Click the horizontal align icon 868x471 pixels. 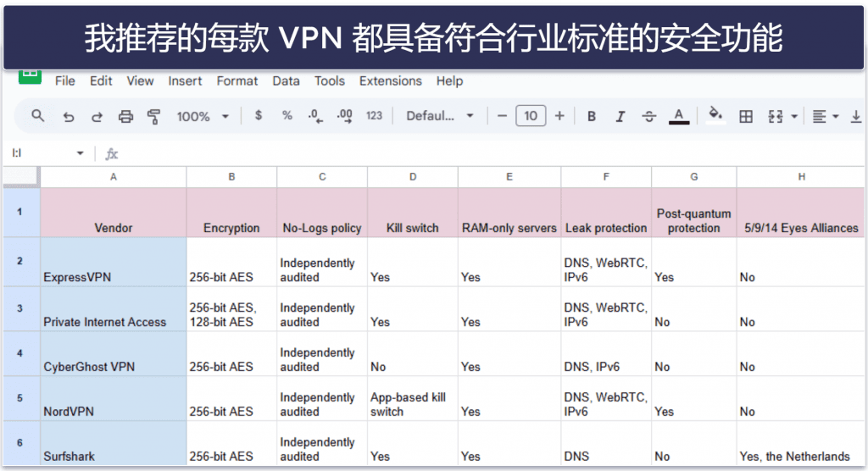click(820, 116)
